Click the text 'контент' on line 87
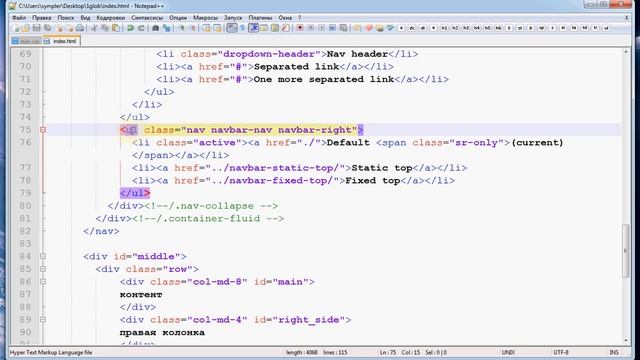The image size is (640, 360). pyautogui.click(x=141, y=295)
